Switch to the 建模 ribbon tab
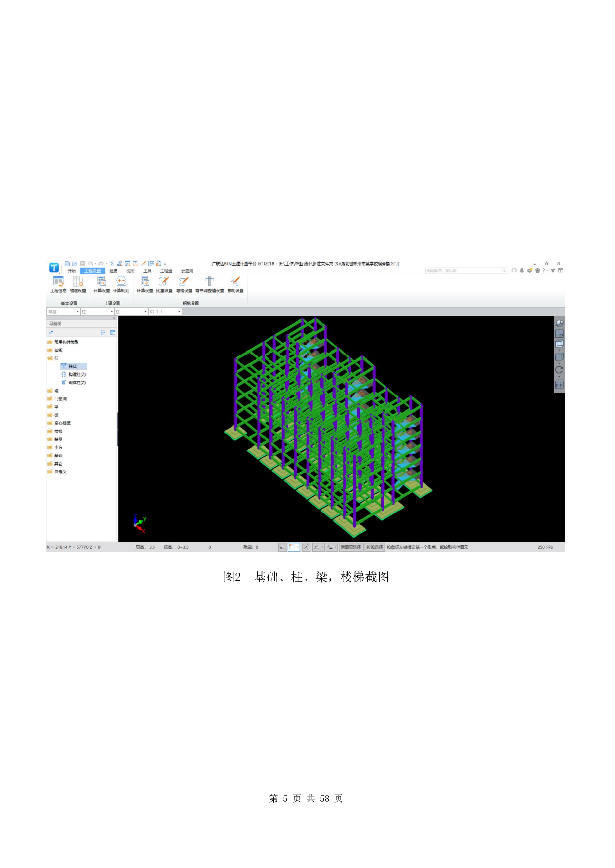Image resolution: width=615 pixels, height=868 pixels. (114, 271)
